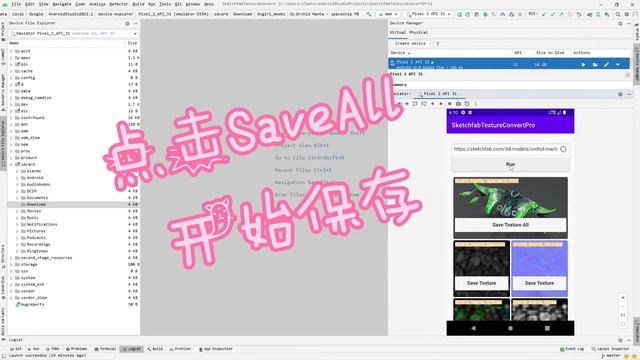
Task: Close the Pixel 2 API 31 details pane
Action: [x=627, y=75]
